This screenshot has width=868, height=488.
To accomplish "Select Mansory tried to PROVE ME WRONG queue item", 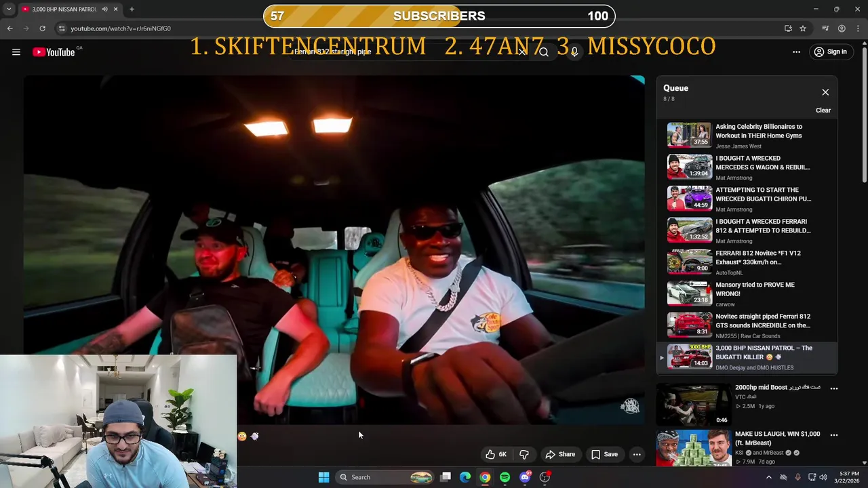I will tap(746, 293).
